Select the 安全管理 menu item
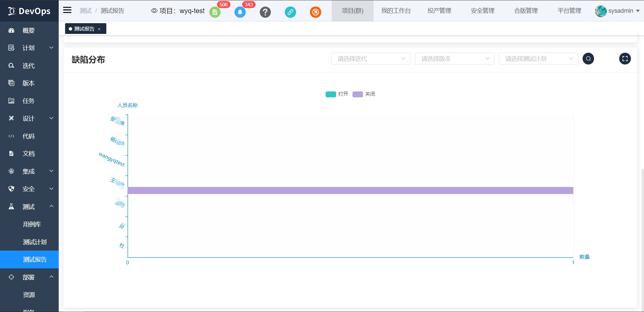This screenshot has height=312, width=644. [x=482, y=10]
